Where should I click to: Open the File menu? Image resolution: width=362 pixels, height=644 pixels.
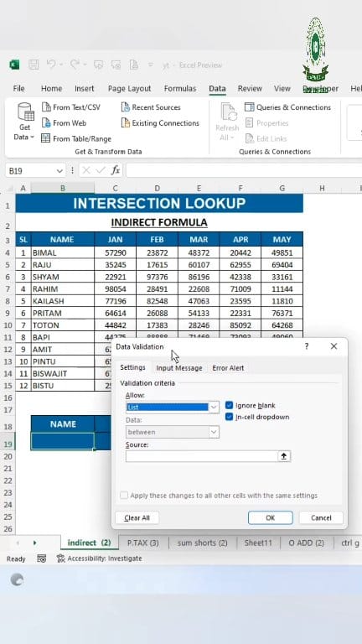[19, 88]
